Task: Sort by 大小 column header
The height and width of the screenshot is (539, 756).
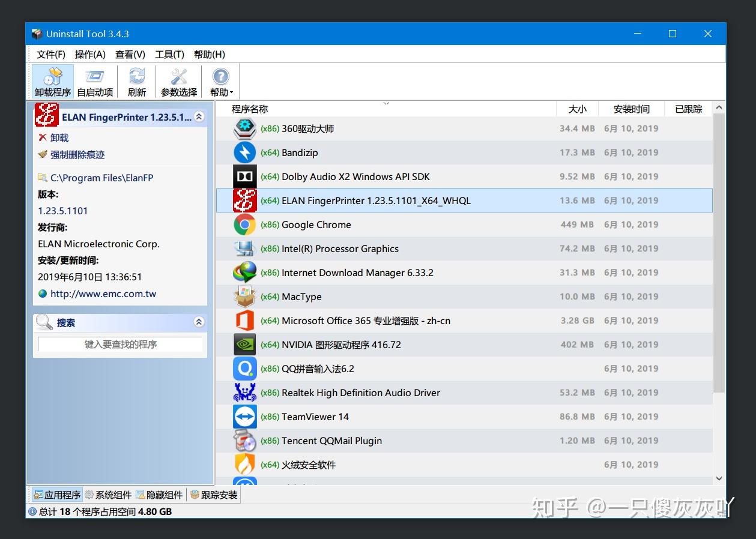Action: click(578, 109)
